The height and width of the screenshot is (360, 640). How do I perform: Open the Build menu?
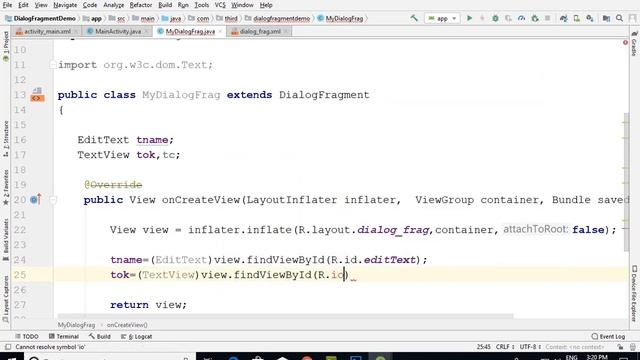click(165, 5)
